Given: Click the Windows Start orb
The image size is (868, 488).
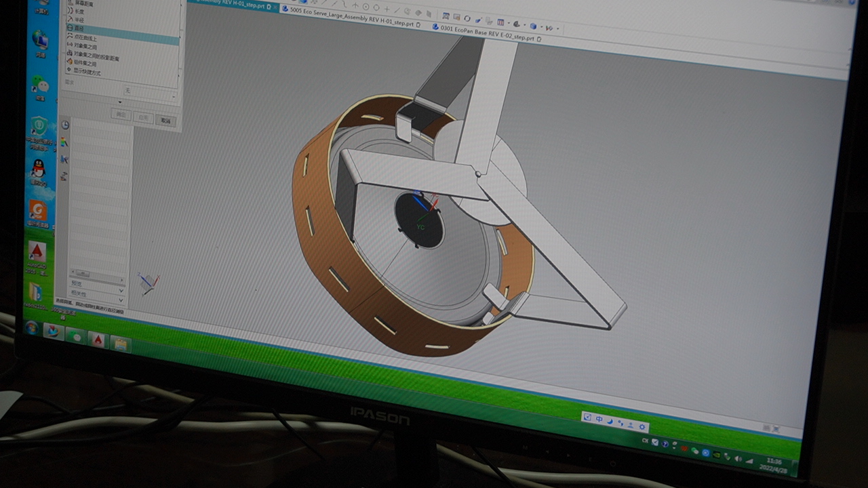Looking at the screenshot, I should tap(31, 328).
